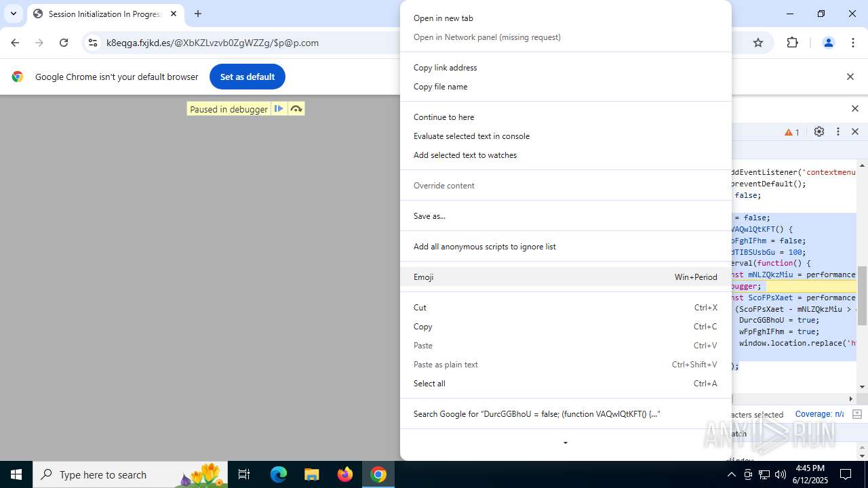
Task: Open DevTools settings gear
Action: 819,131
